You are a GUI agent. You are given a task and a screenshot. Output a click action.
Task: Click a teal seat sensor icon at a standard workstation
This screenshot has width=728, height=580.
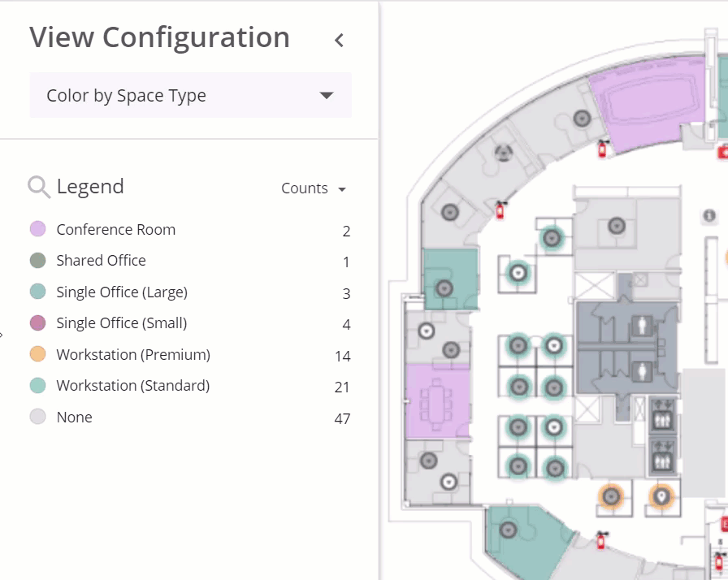518,345
